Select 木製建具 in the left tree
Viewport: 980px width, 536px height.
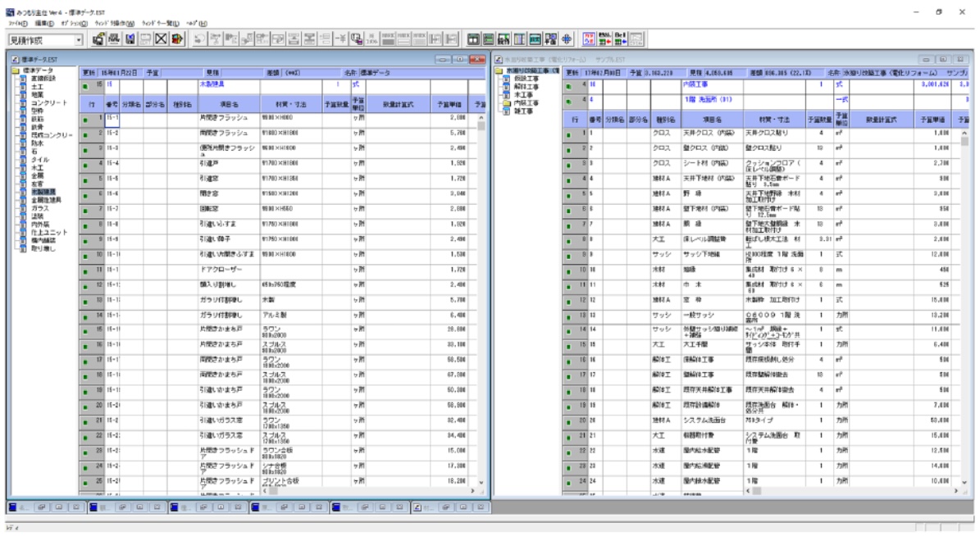point(43,193)
